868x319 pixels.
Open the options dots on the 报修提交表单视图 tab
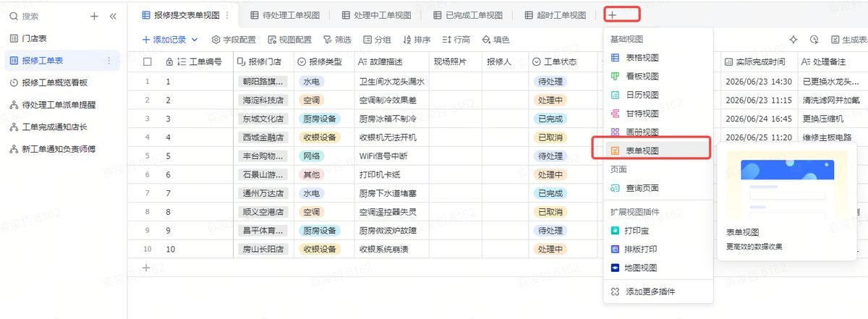(228, 14)
